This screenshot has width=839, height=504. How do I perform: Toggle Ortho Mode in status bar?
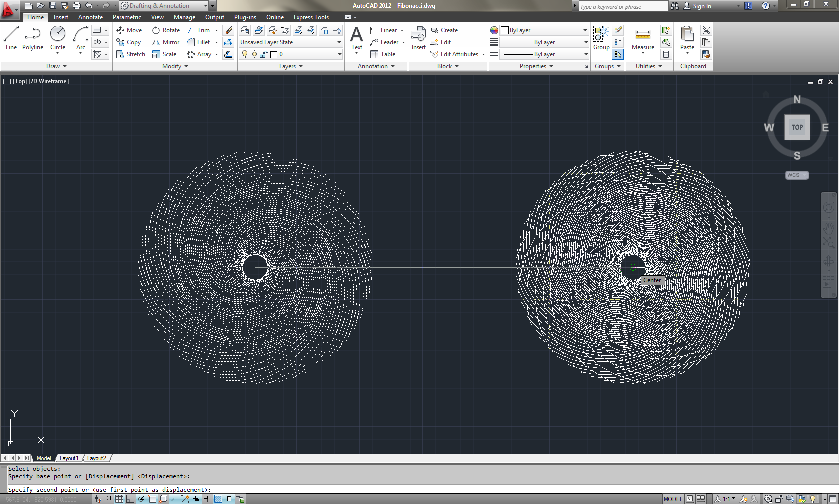130,499
